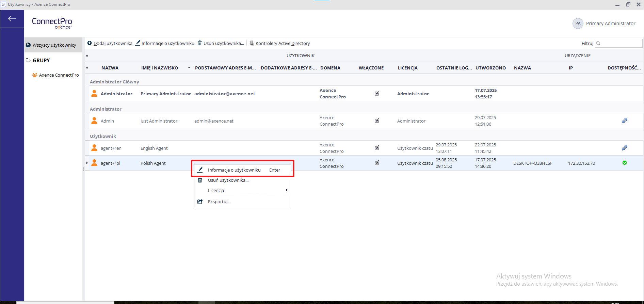This screenshot has width=644, height=304.
Task: Select the 172.30.153.70 IP cell
Action: [581, 163]
